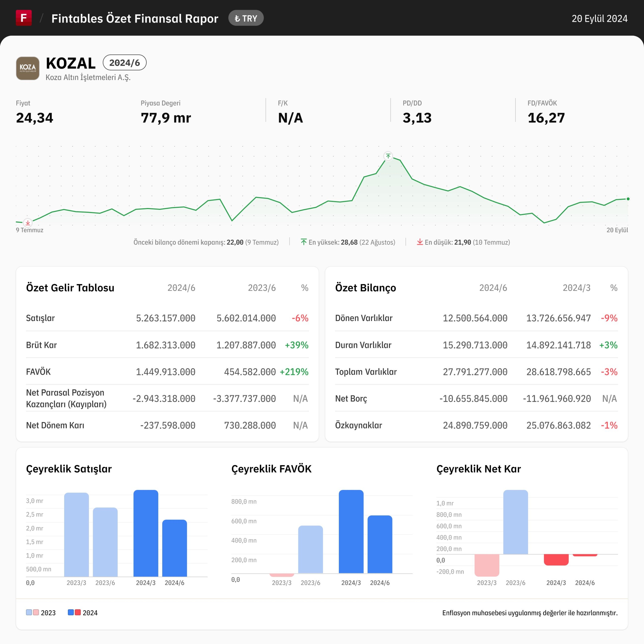The image size is (644, 644).
Task: Click the KOZA company logo thumbnail
Action: pos(28,68)
